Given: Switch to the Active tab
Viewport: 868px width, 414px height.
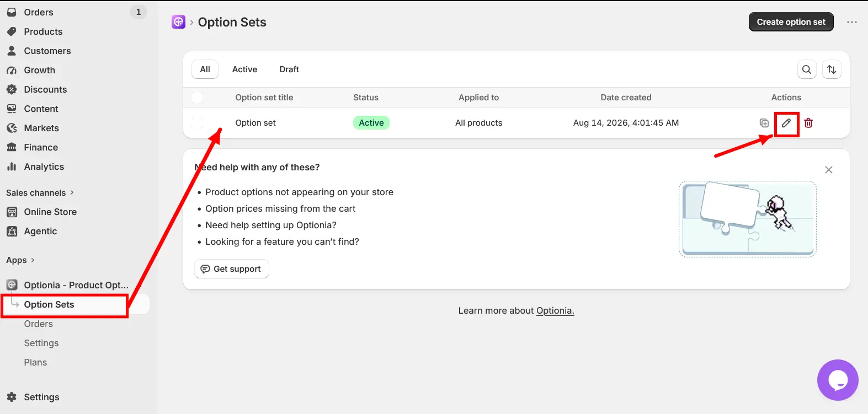Looking at the screenshot, I should pyautogui.click(x=244, y=69).
